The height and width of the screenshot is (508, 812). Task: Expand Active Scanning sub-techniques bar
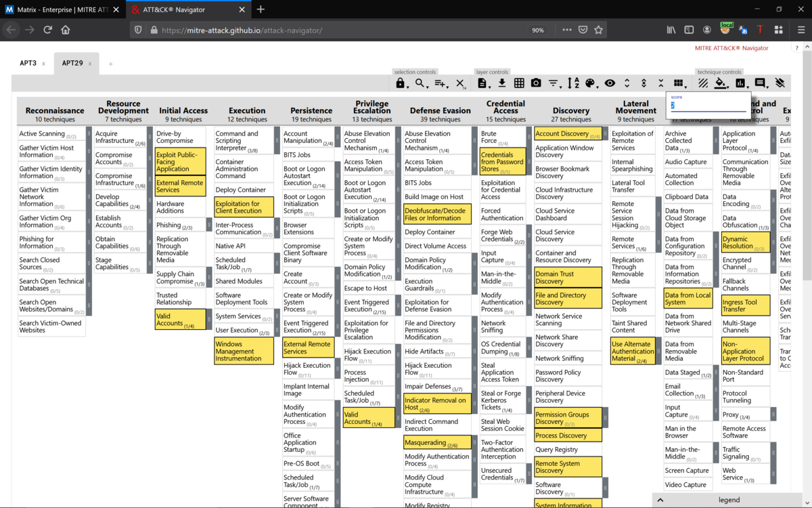click(88, 134)
